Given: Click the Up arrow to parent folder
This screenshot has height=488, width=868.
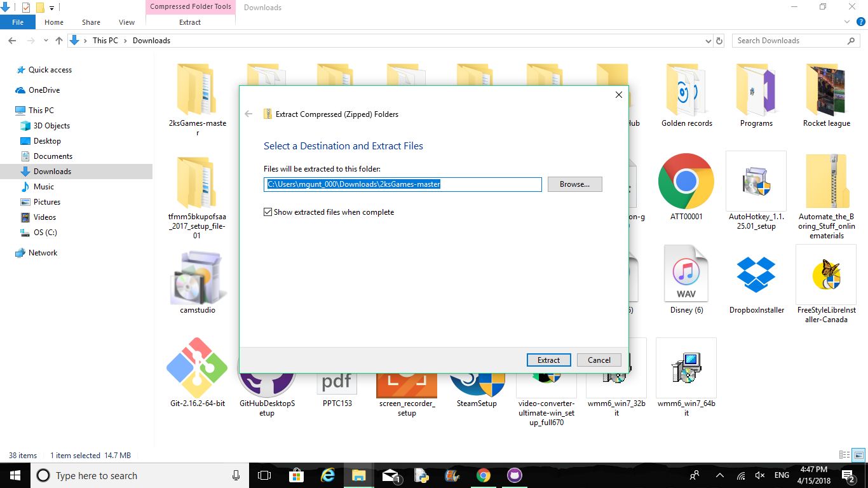Looking at the screenshot, I should pyautogui.click(x=59, y=41).
